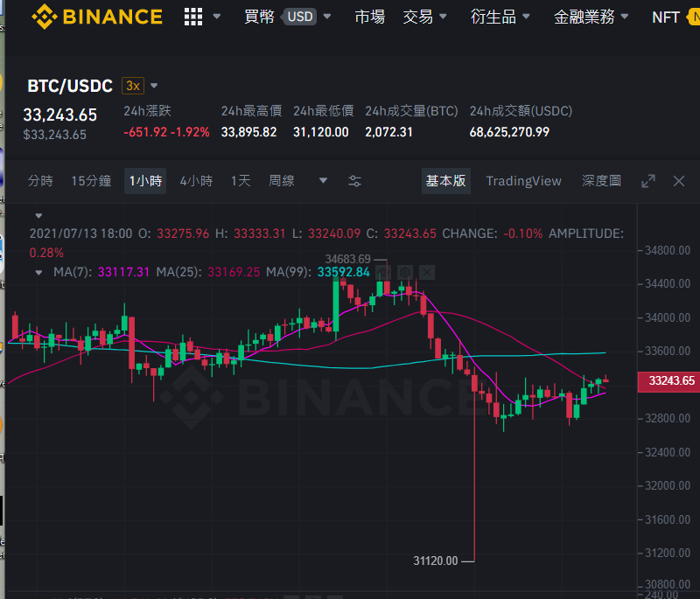Close the chart panel with X
This screenshot has height=599, width=700.
(679, 181)
